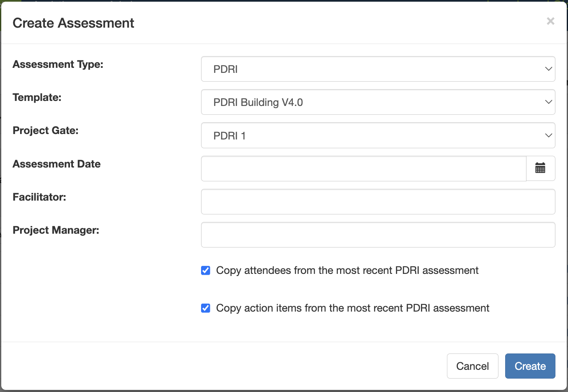The width and height of the screenshot is (568, 392).
Task: Click the "Facilitator:" label text
Action: coord(39,197)
